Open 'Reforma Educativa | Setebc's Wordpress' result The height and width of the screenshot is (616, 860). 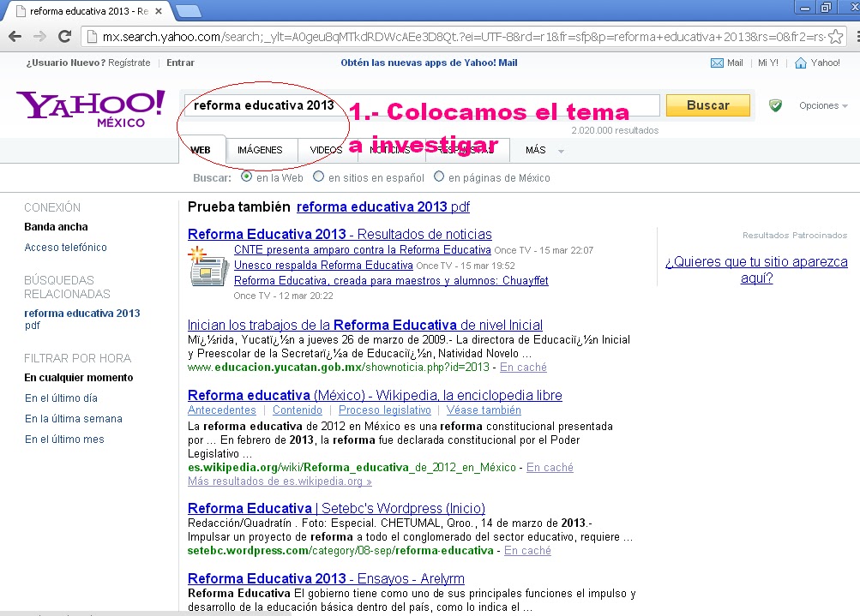pos(336,509)
